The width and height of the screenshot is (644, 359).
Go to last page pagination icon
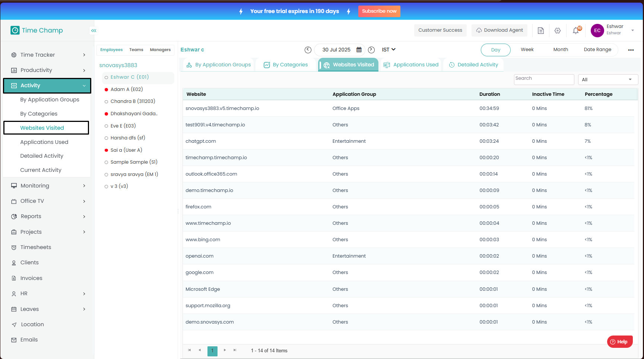tap(235, 350)
